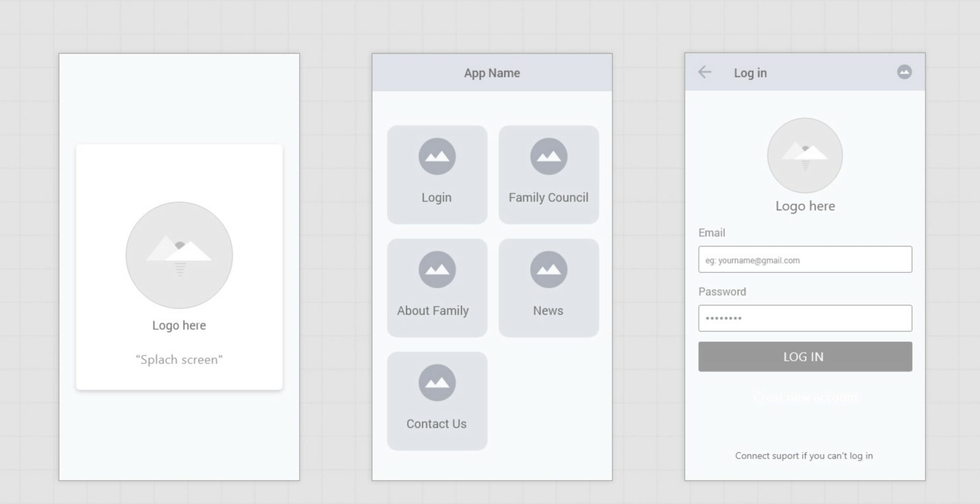This screenshot has height=504, width=980.
Task: Click the Family Council tile icon
Action: coord(548,156)
